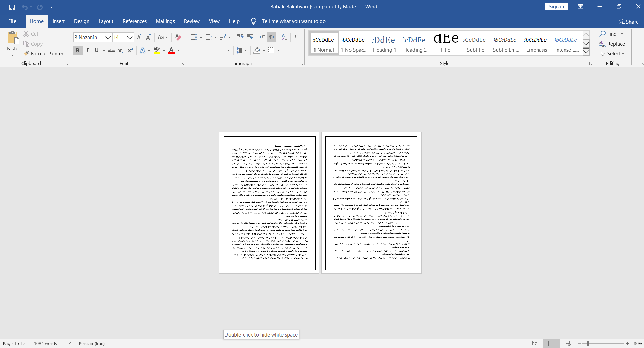Open the Borders dropdown arrow
Screen dimensions: 644x348
(x=278, y=51)
